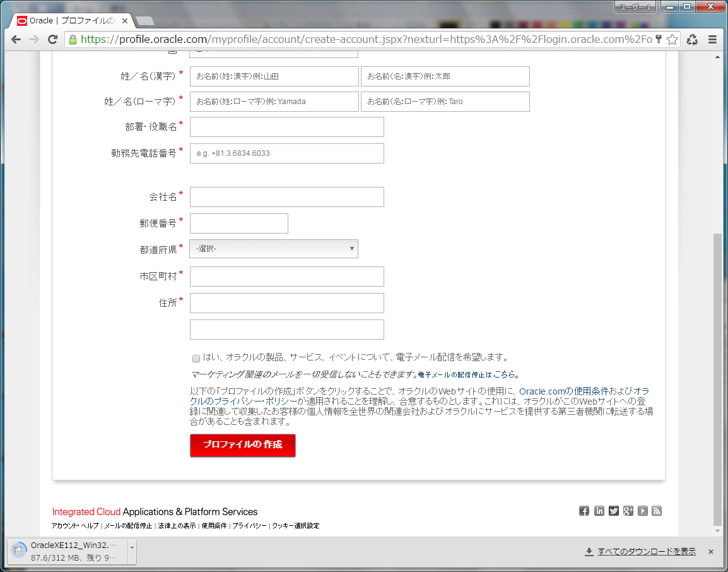
Task: Close the Oracle profile tab
Action: (x=124, y=20)
